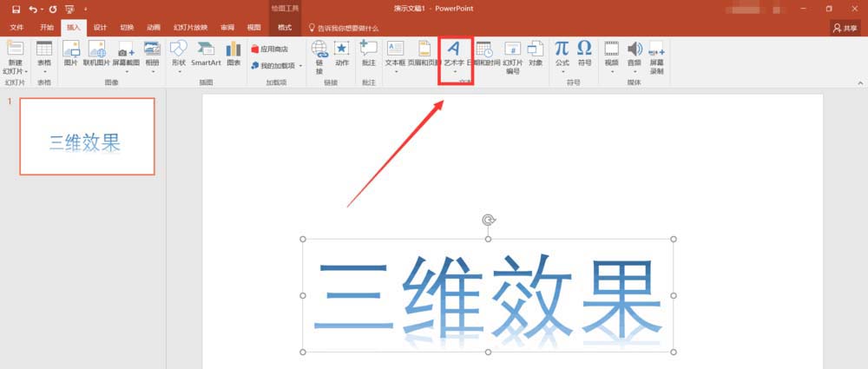Take a screenshot (屏幕截图) icon
Screen dimensions: 868x369
coord(126,49)
